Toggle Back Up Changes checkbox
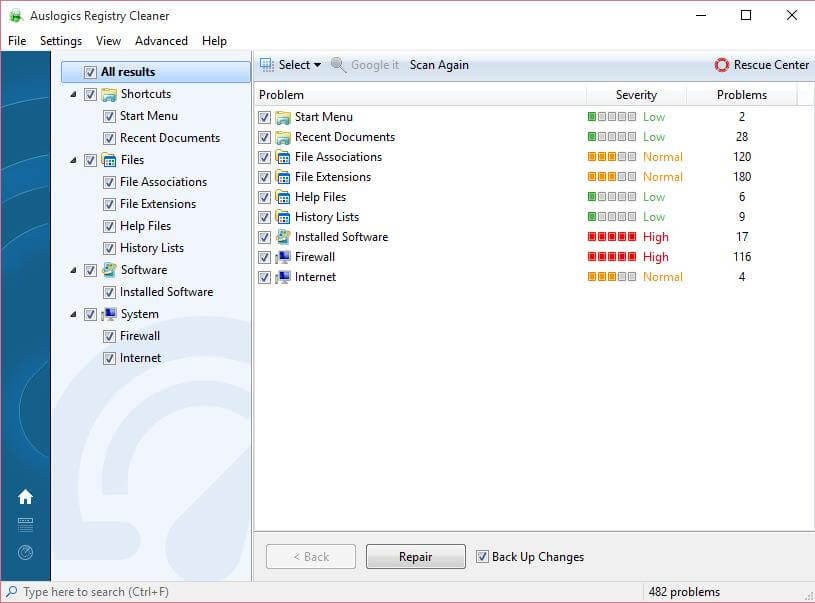815x603 pixels. click(x=482, y=557)
